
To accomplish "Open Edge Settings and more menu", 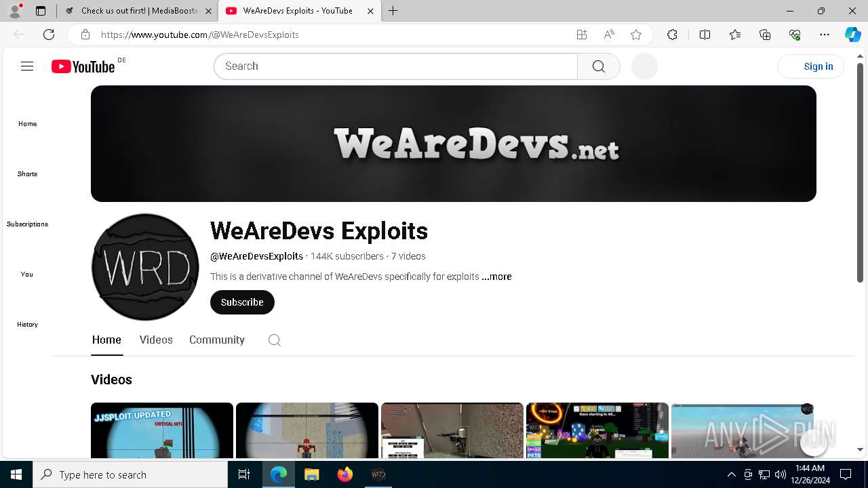I will [x=825, y=35].
